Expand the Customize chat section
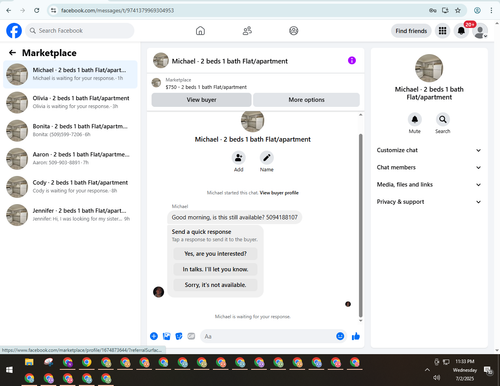This screenshot has height=386, width=500. 429,150
